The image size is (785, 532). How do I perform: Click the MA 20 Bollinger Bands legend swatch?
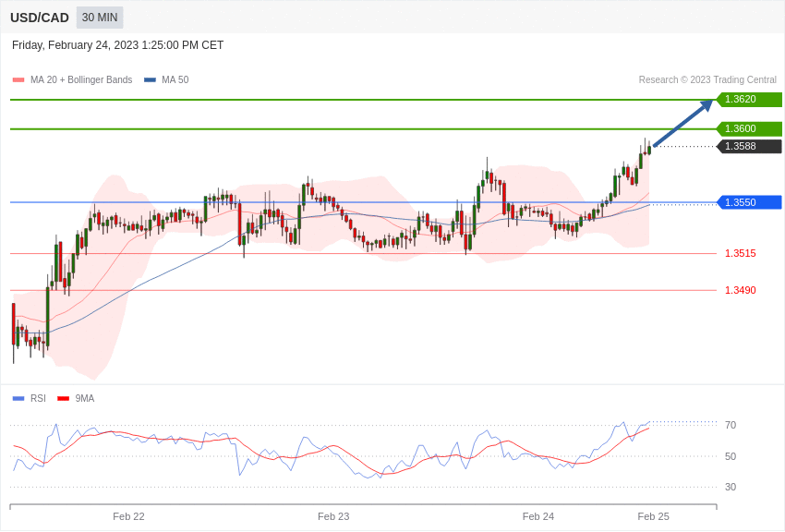[x=18, y=80]
